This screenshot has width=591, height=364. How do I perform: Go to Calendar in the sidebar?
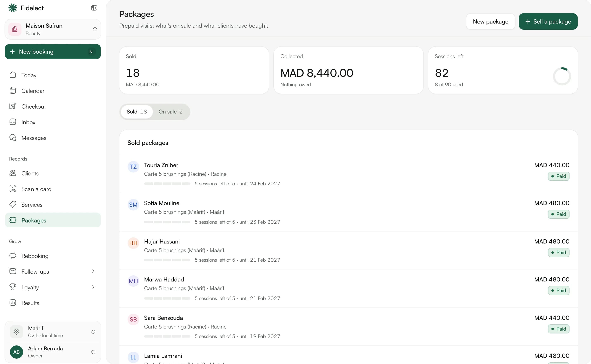53,91
